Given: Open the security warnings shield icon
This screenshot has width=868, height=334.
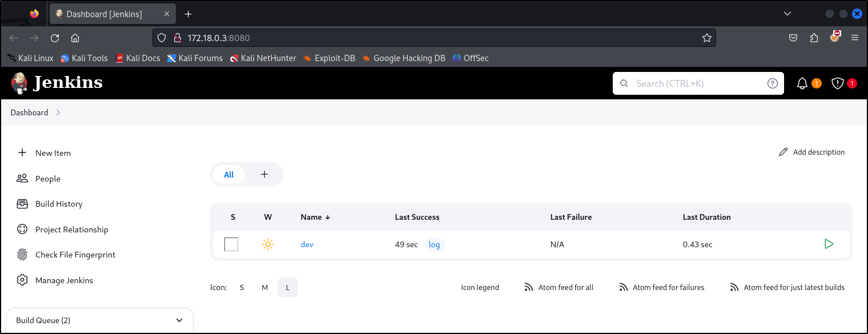Looking at the screenshot, I should 837,83.
